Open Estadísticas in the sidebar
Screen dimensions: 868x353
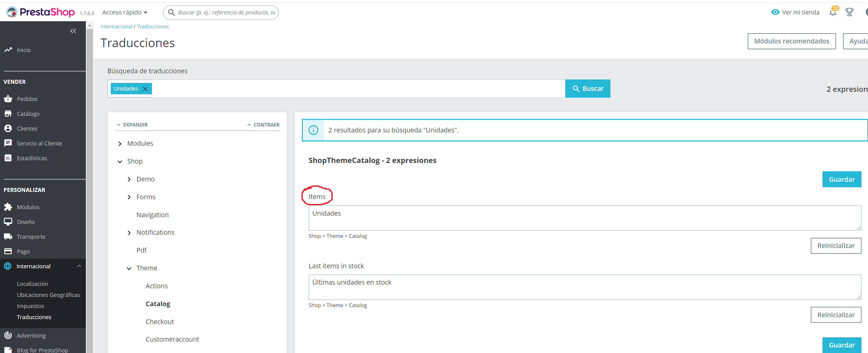[x=32, y=158]
